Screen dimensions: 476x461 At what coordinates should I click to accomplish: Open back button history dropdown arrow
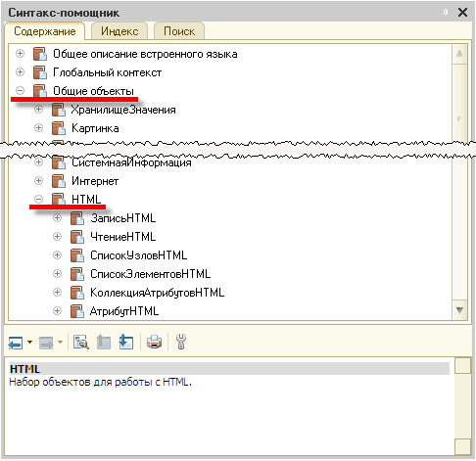click(29, 343)
